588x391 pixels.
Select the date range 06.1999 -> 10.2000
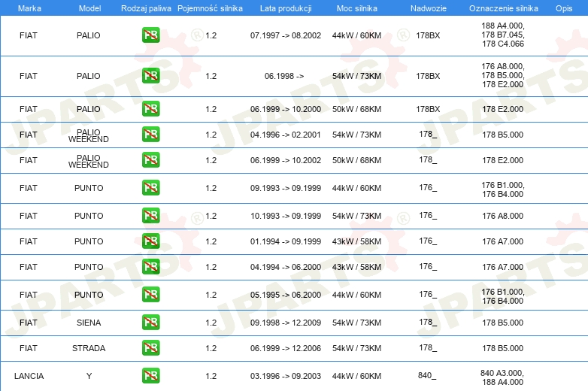tap(286, 109)
